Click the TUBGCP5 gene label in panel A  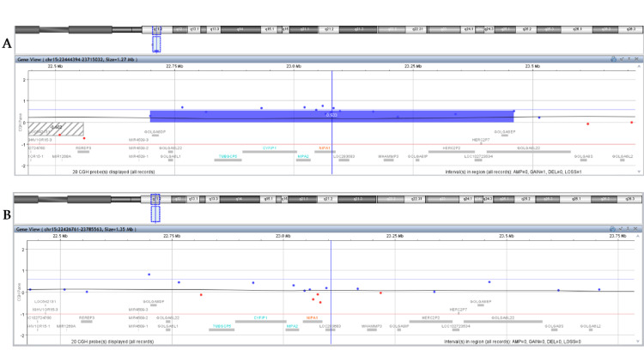click(x=228, y=156)
